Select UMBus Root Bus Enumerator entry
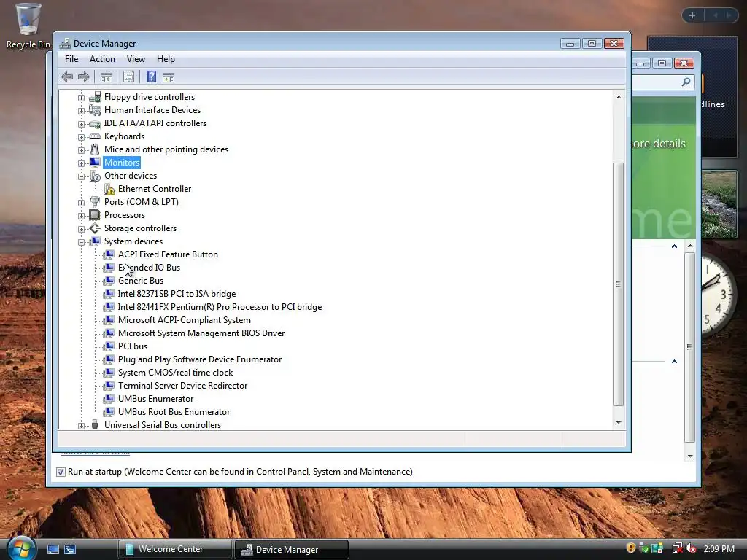747x560 pixels. [x=174, y=412]
